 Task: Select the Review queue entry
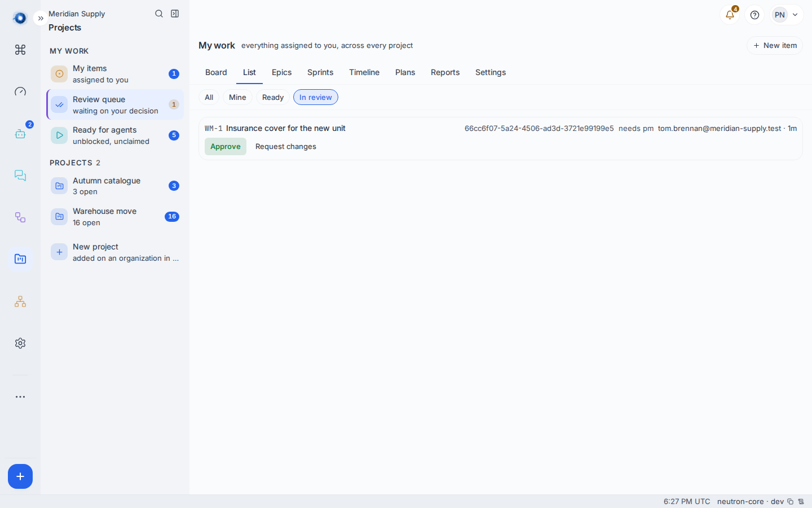tap(115, 104)
